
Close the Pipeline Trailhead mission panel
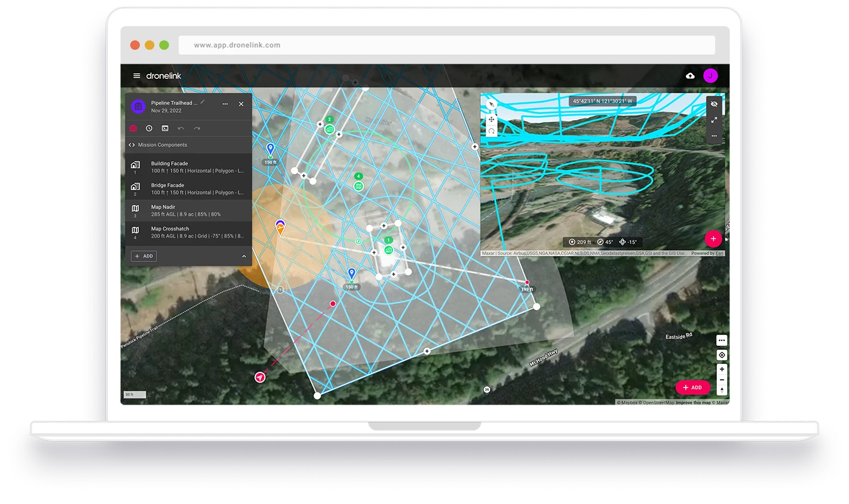pos(241,104)
